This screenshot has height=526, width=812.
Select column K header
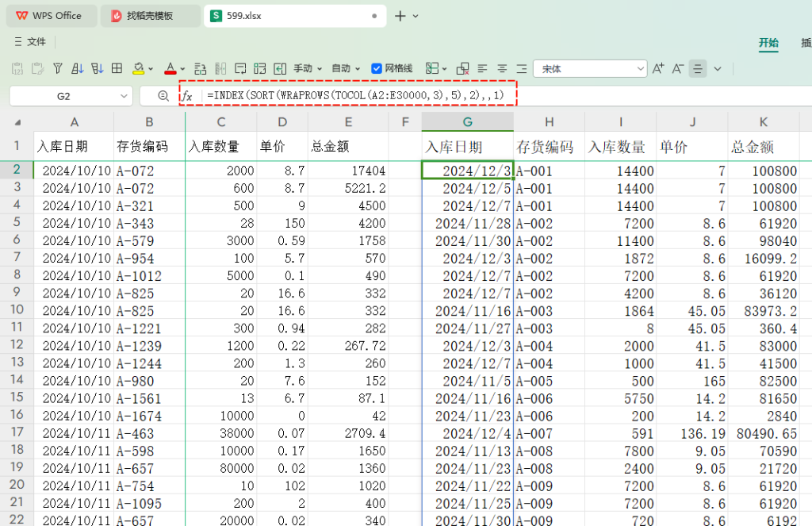tap(764, 122)
